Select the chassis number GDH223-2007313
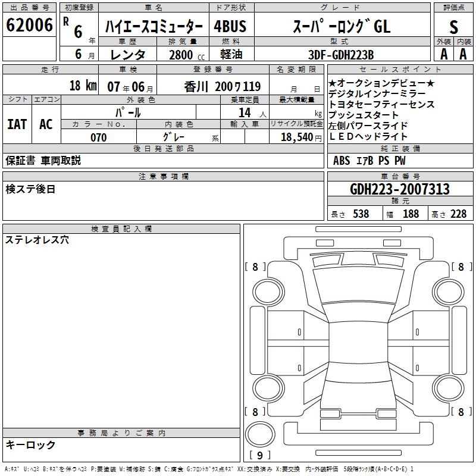This screenshot has width=476, height=476. pos(400,190)
